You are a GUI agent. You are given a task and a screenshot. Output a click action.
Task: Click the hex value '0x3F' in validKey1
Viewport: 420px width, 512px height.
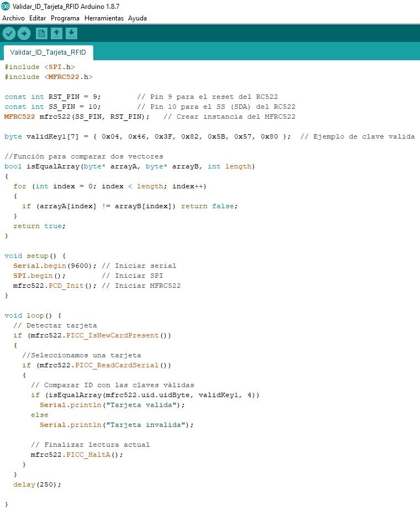pos(163,137)
